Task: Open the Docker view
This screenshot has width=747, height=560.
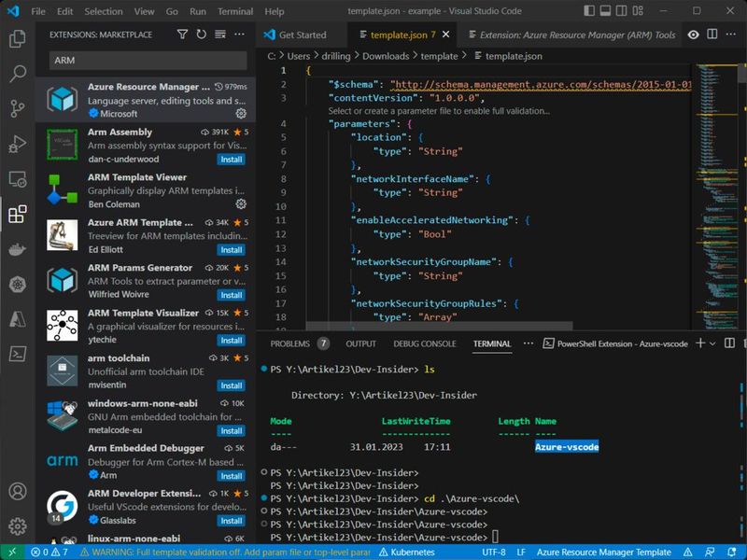Action: (x=18, y=249)
